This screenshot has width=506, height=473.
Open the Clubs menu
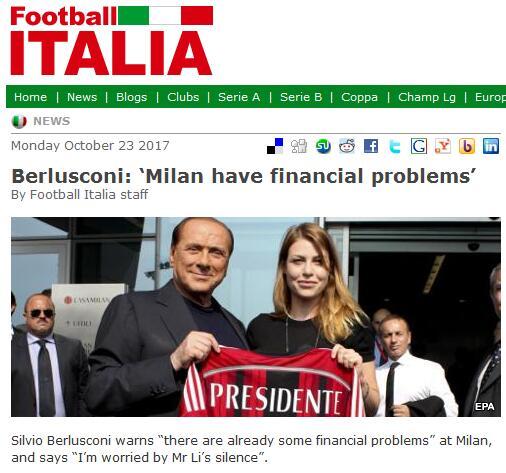183,97
